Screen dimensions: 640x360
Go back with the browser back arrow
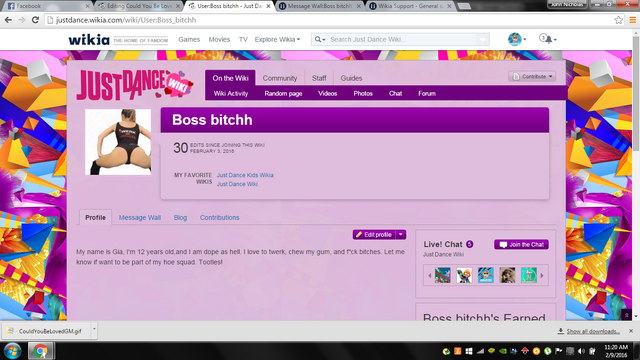point(8,20)
